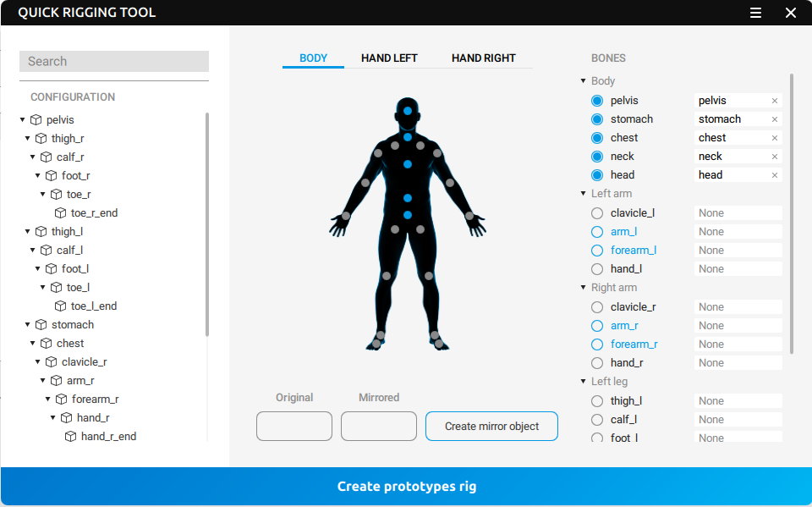This screenshot has height=507, width=812.
Task: Click the cube icon beside foot_r
Action: [52, 176]
